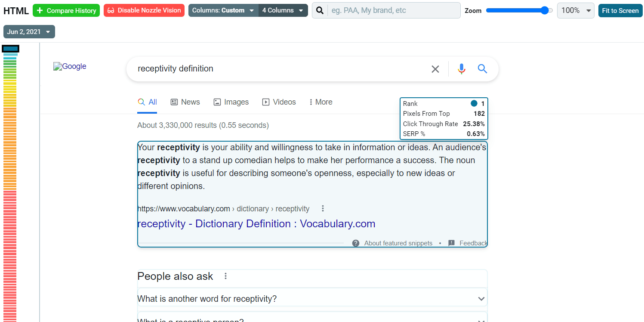Click the question mark icon for featured snippets
644x322 pixels.
[x=356, y=243]
